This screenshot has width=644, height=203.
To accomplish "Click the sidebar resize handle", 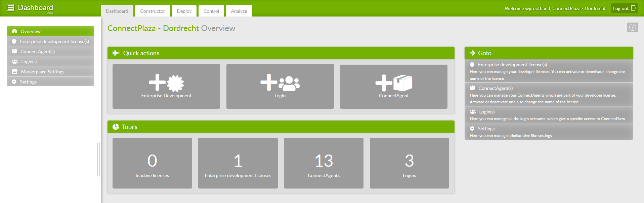I will tap(98, 159).
